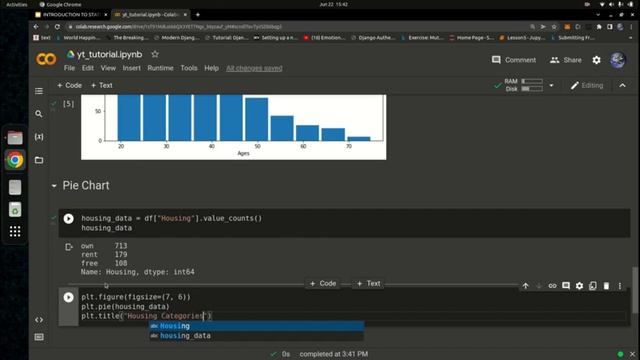Insert code cell via hover + Code button

click(323, 283)
